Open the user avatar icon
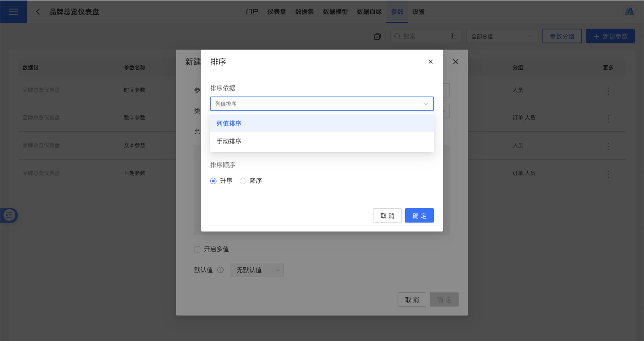 coord(629,12)
